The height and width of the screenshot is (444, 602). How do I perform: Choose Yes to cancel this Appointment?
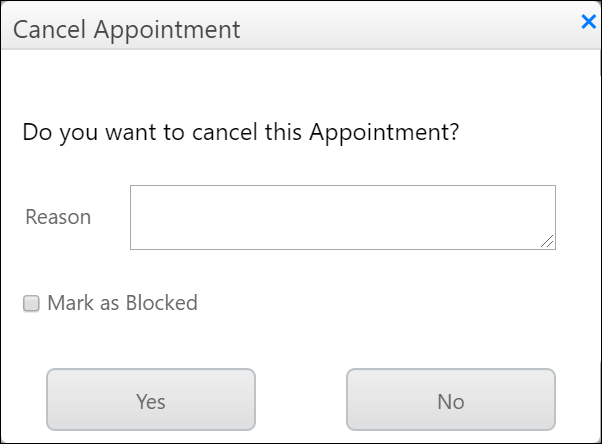coord(151,401)
